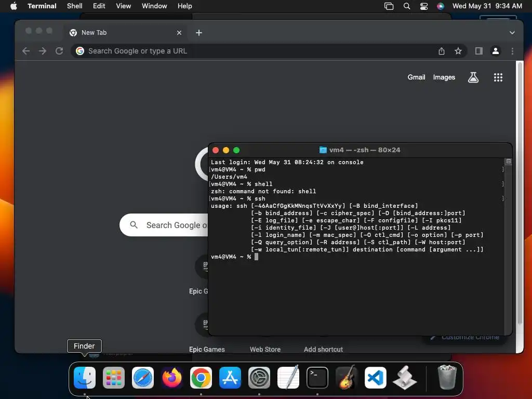Open the View menu

(x=124, y=6)
